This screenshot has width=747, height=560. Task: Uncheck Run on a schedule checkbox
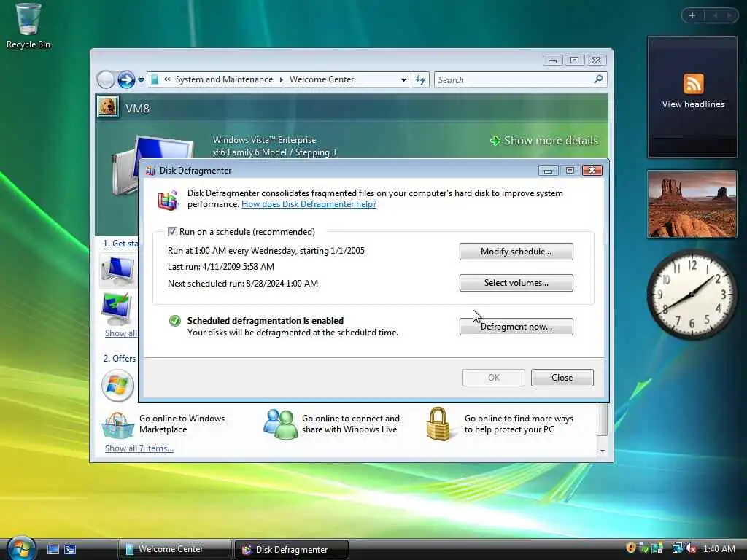pyautogui.click(x=172, y=232)
